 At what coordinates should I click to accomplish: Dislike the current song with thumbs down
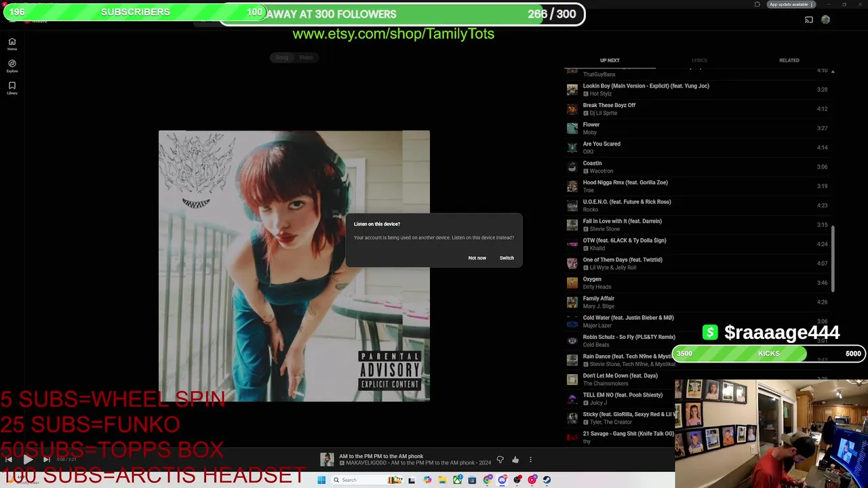click(500, 460)
